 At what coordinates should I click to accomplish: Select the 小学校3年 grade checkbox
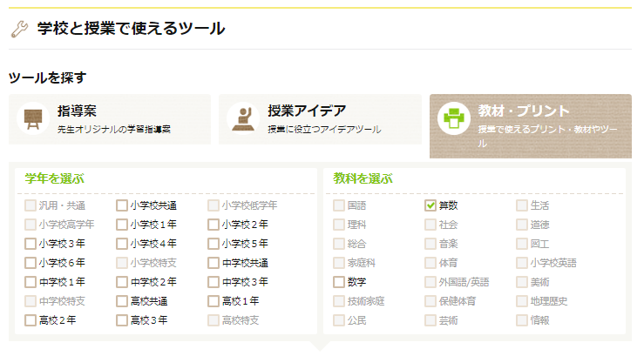coord(31,244)
